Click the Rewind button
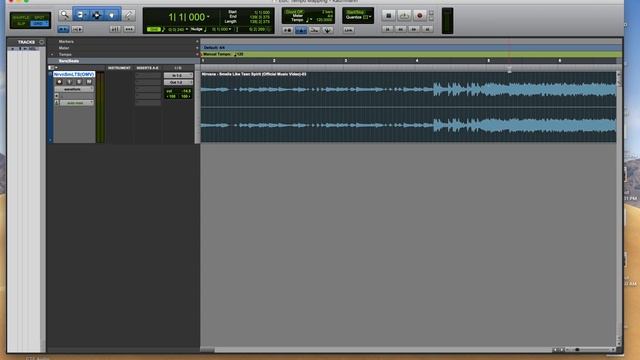 [x=401, y=29]
